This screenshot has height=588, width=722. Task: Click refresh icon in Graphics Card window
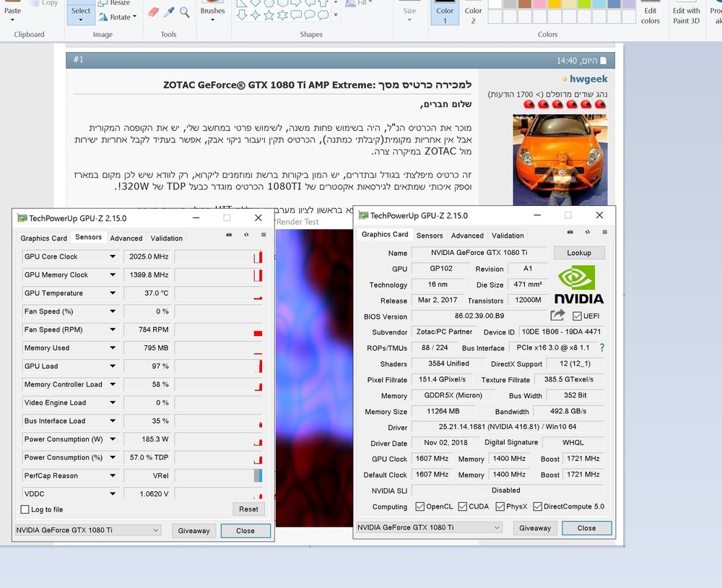[x=588, y=232]
